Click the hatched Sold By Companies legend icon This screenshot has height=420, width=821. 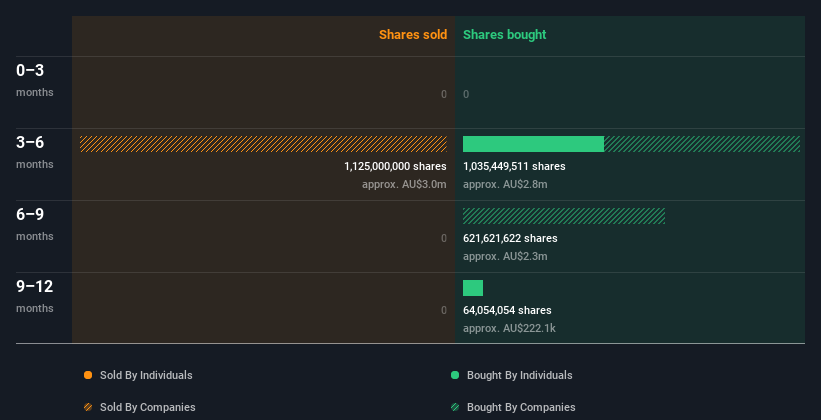(x=88, y=407)
